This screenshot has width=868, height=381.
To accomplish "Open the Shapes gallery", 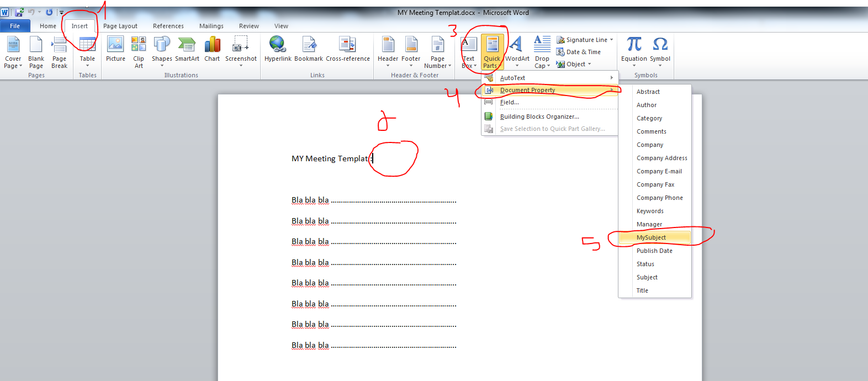I will 162,52.
